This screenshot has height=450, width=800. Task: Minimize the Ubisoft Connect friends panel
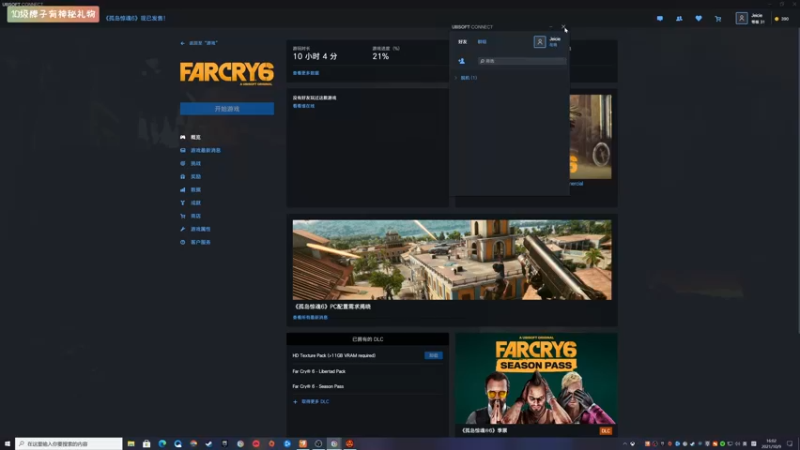[x=551, y=27]
